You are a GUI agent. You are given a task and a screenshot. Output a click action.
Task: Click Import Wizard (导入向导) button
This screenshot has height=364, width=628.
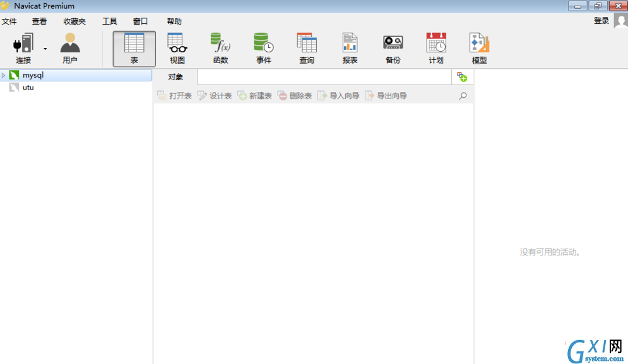click(x=338, y=96)
